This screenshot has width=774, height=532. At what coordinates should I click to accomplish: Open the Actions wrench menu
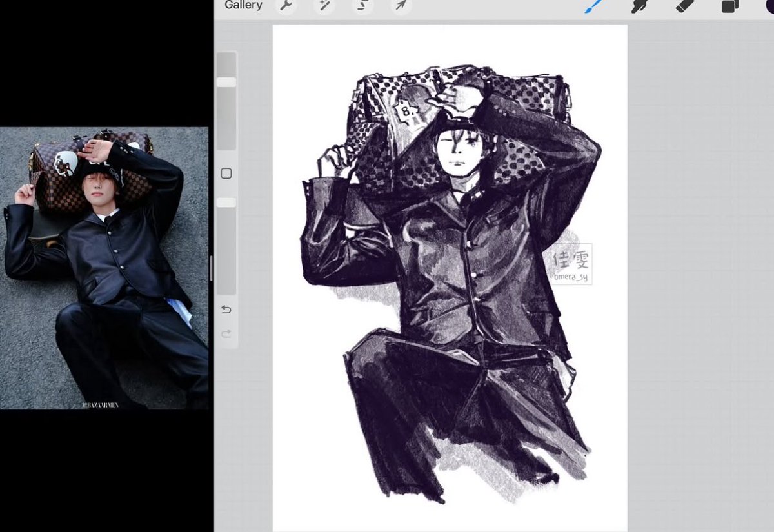coord(286,6)
